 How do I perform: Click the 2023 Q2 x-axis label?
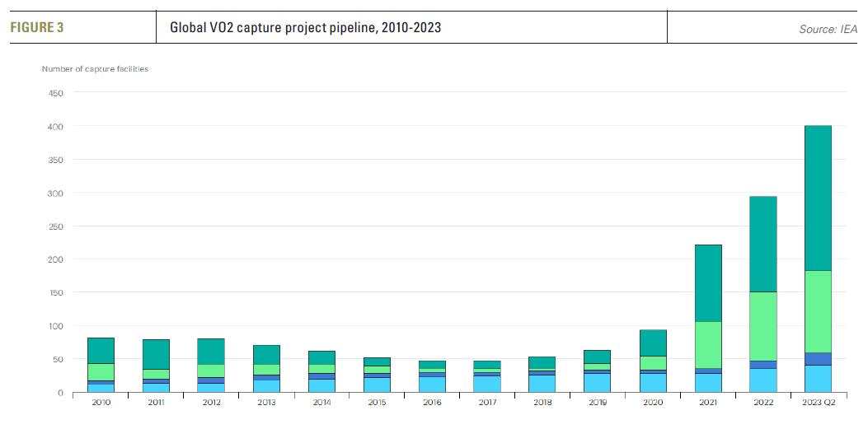[x=817, y=402]
